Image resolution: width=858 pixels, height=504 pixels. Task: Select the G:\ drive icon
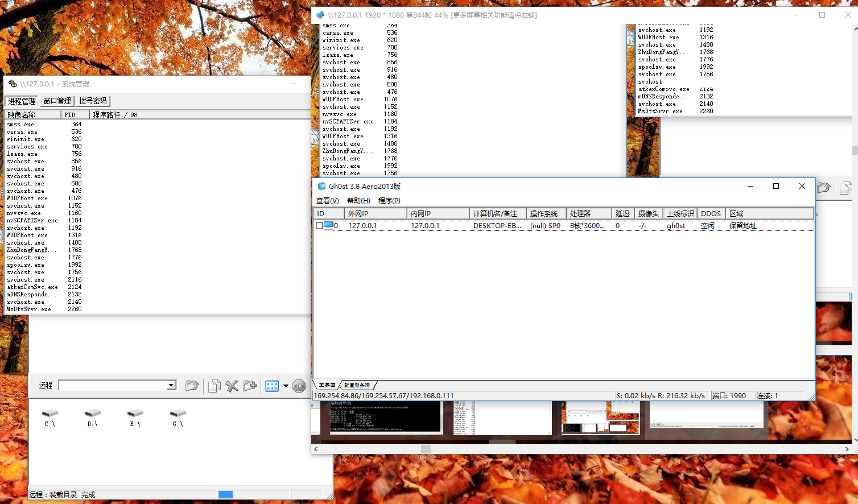tap(178, 418)
